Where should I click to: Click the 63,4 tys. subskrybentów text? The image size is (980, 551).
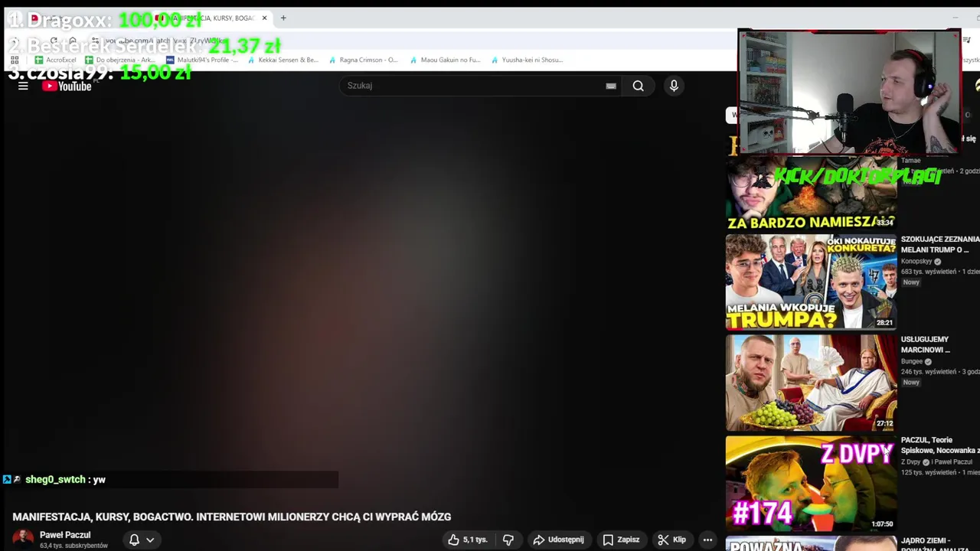(73, 546)
